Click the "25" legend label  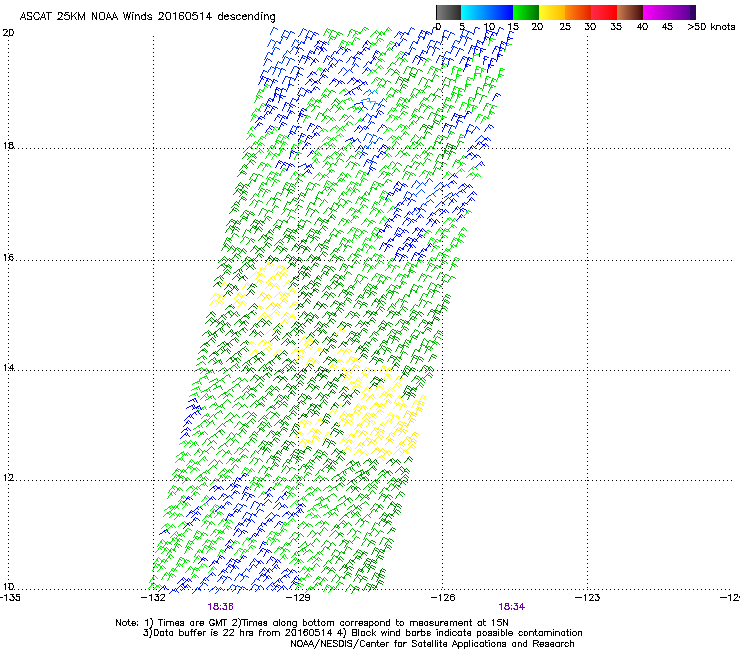pos(565,27)
